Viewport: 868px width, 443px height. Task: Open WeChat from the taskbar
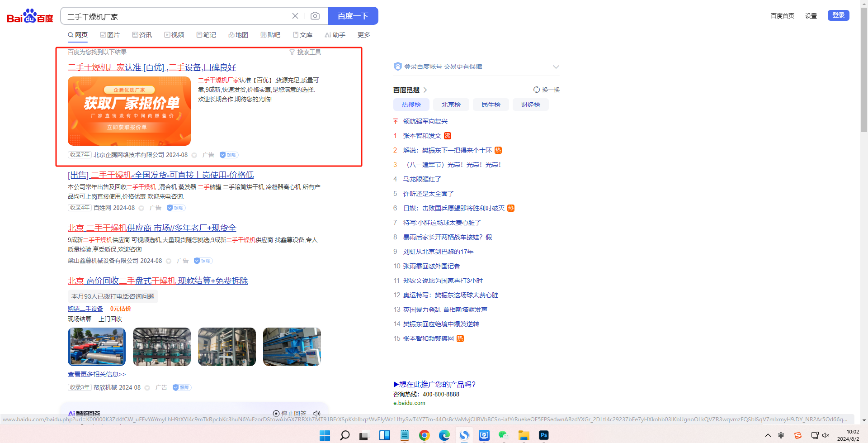pyautogui.click(x=504, y=435)
